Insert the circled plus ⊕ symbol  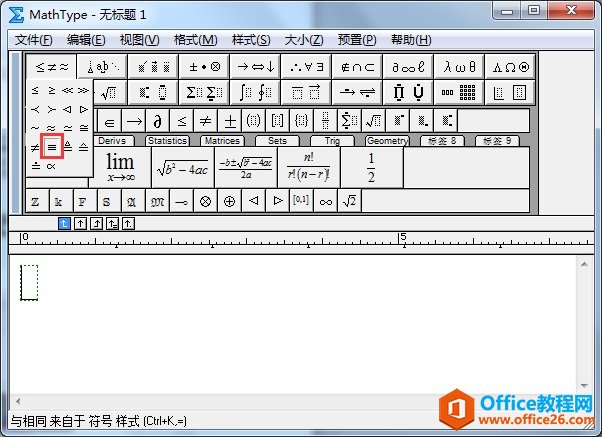point(229,201)
